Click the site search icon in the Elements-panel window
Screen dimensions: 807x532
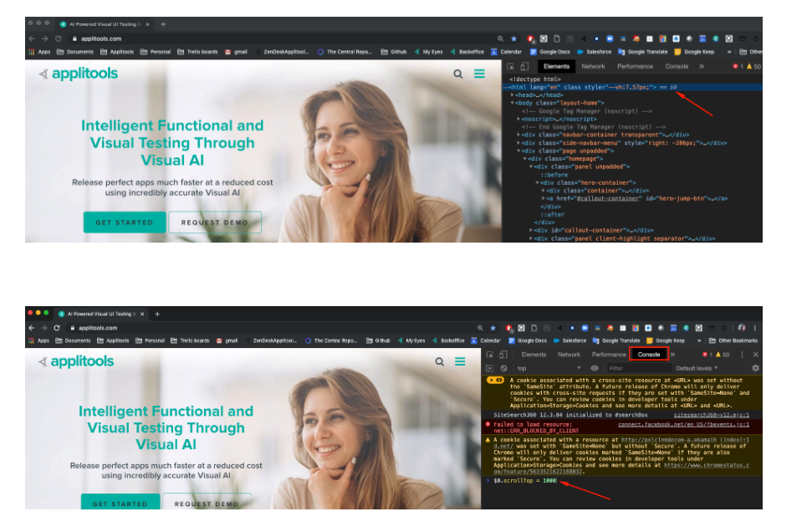(458, 74)
